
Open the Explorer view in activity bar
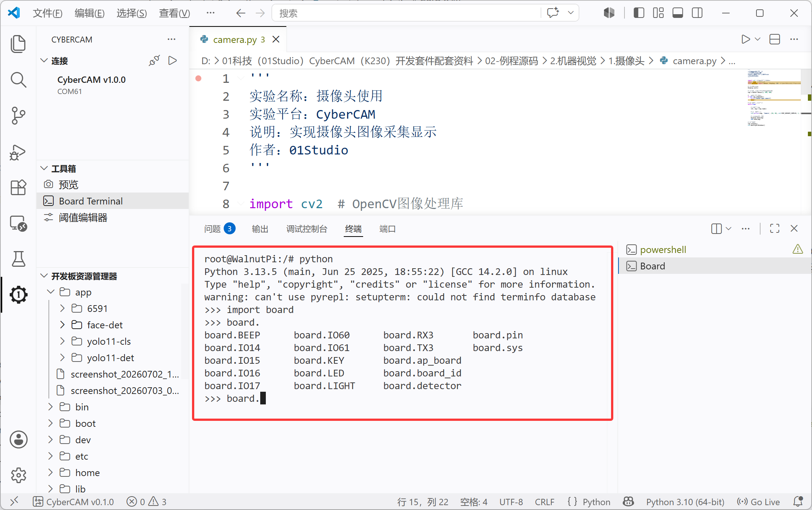pyautogui.click(x=18, y=44)
